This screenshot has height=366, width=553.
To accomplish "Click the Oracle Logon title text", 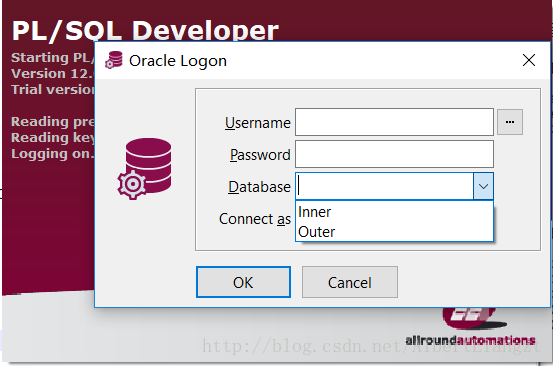I will (178, 61).
